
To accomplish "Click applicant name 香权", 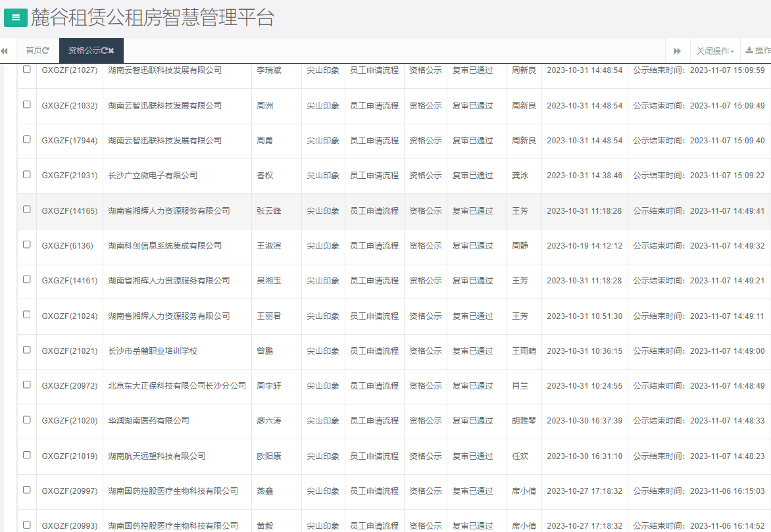I will 265,176.
